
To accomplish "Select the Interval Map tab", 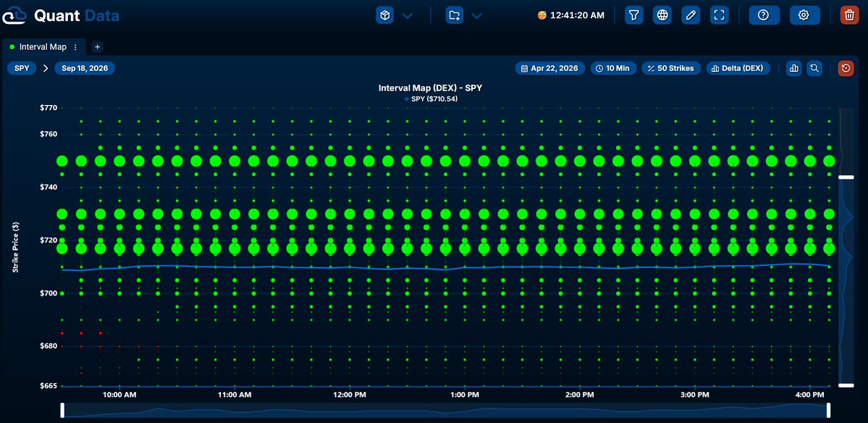I will click(x=42, y=47).
